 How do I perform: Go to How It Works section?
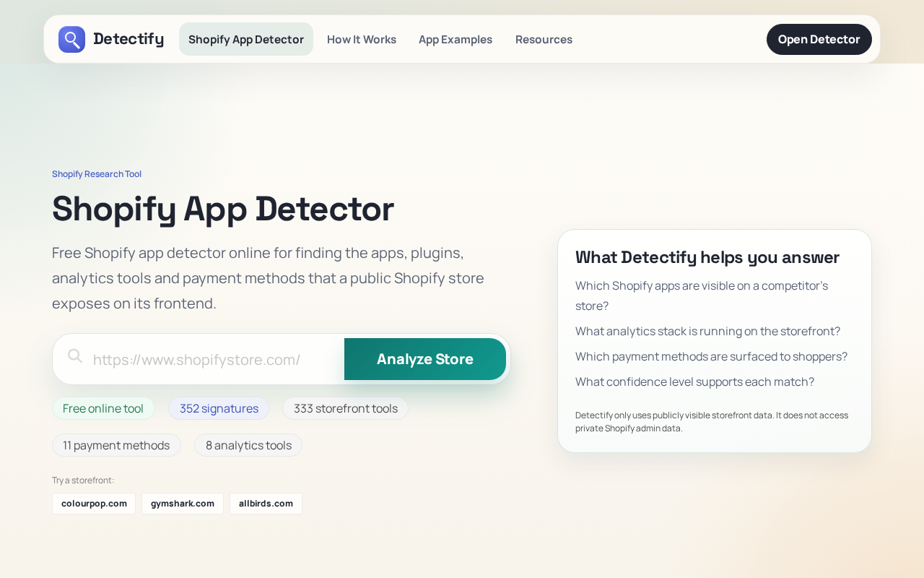click(362, 39)
